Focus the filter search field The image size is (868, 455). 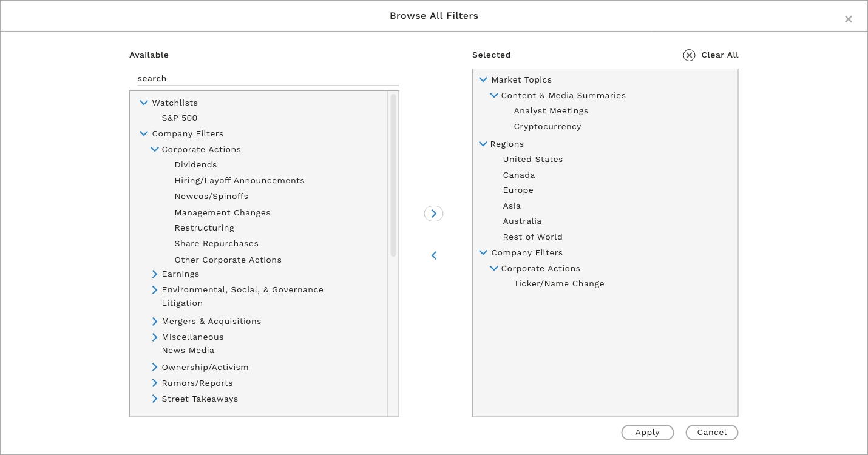(x=264, y=79)
